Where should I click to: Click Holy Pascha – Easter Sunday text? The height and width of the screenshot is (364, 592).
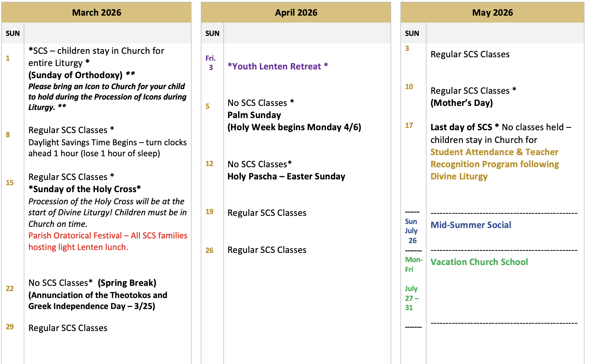(286, 176)
